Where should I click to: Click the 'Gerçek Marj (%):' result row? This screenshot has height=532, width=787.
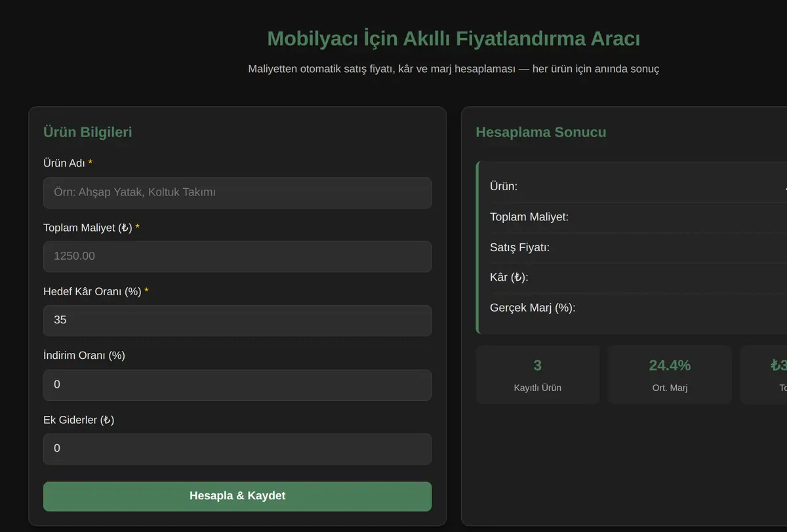(x=638, y=308)
